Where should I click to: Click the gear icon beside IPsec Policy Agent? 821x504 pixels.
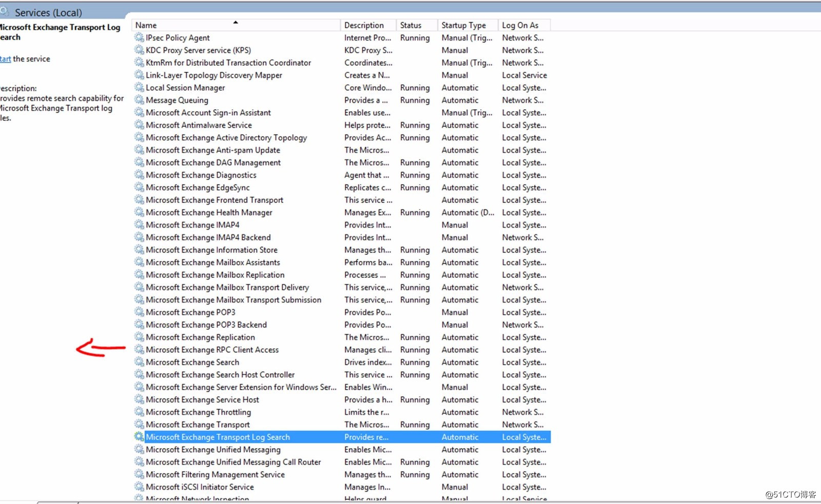click(x=139, y=37)
